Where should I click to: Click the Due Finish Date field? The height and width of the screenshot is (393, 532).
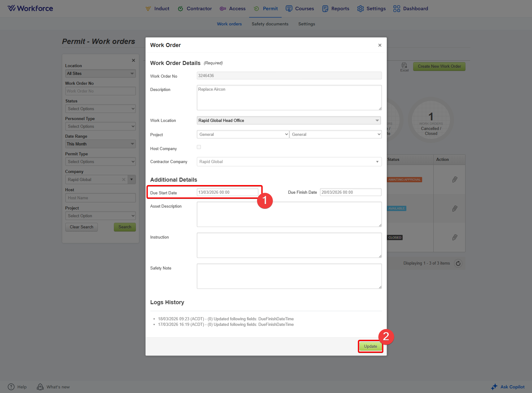[350, 192]
